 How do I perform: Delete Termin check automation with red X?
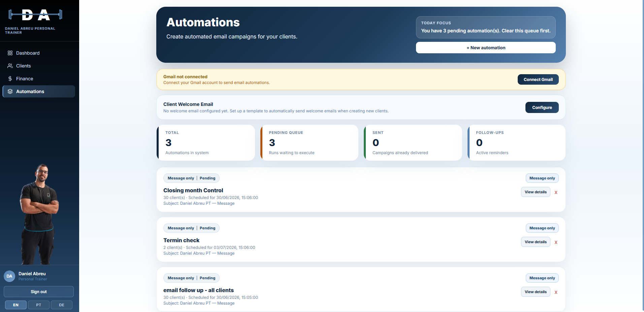(556, 242)
